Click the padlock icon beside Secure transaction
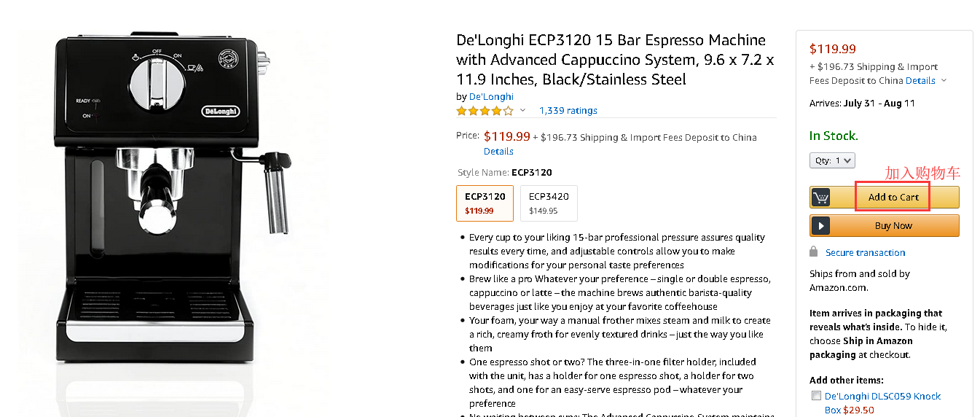The image size is (980, 417). [x=813, y=252]
